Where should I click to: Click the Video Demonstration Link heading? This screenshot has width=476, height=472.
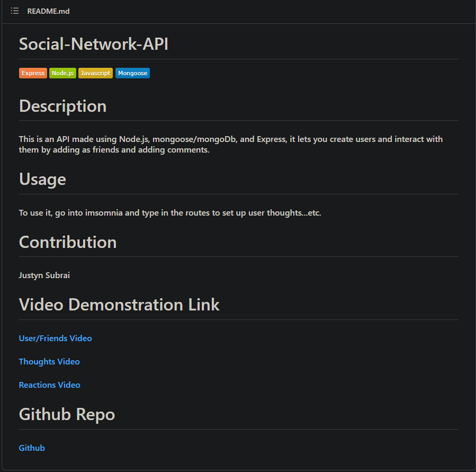pos(119,305)
